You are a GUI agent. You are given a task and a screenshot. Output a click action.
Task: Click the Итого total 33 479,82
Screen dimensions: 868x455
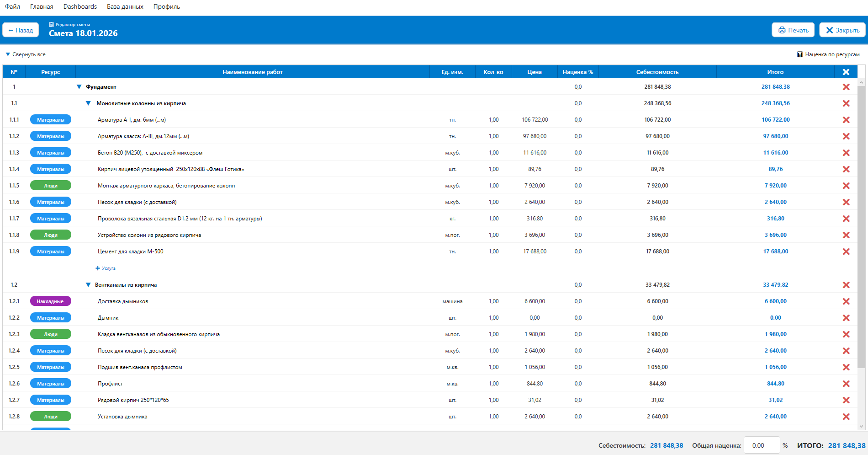[x=776, y=285]
